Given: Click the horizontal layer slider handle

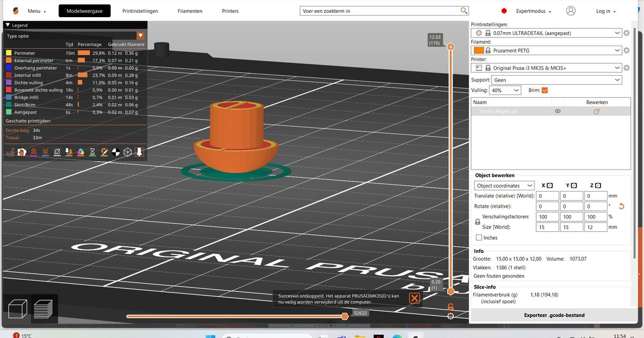Looking at the screenshot, I should click(x=345, y=316).
